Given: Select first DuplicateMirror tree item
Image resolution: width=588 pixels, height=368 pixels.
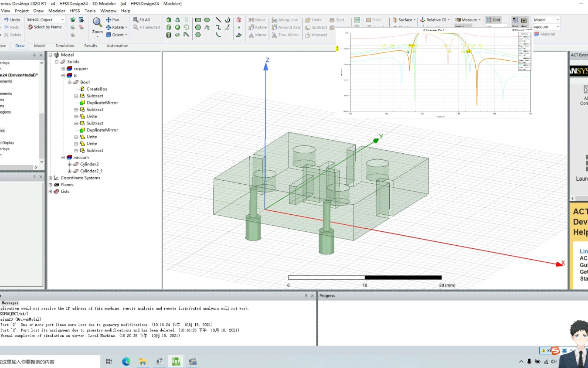Looking at the screenshot, I should 102,103.
